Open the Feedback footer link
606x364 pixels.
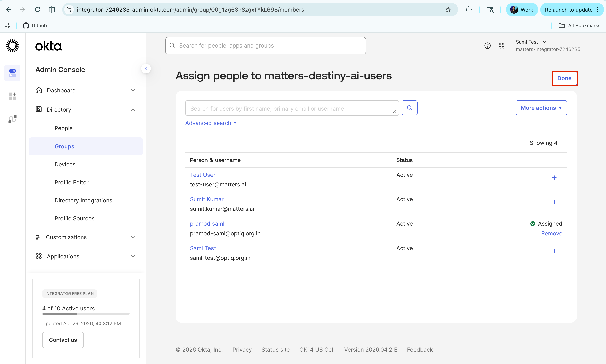pos(420,350)
